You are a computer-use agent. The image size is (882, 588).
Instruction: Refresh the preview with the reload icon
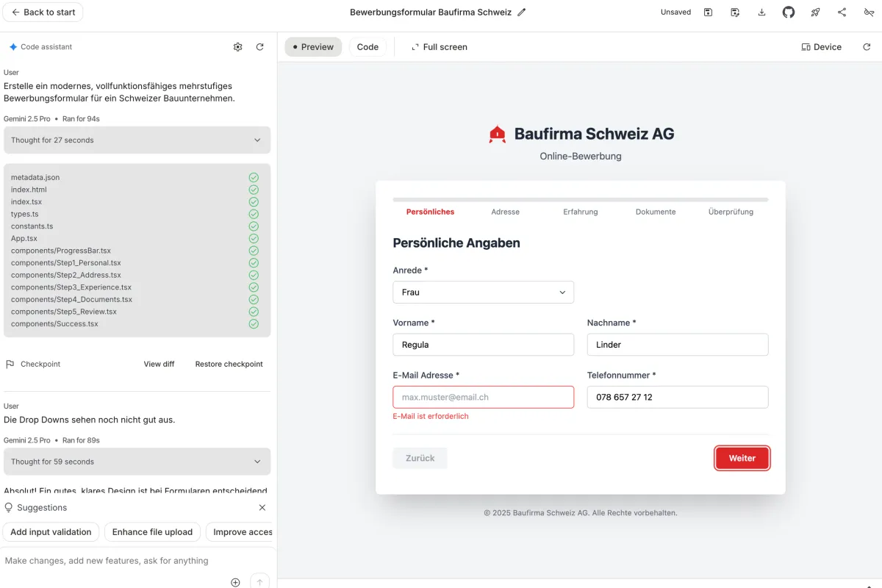coord(867,46)
